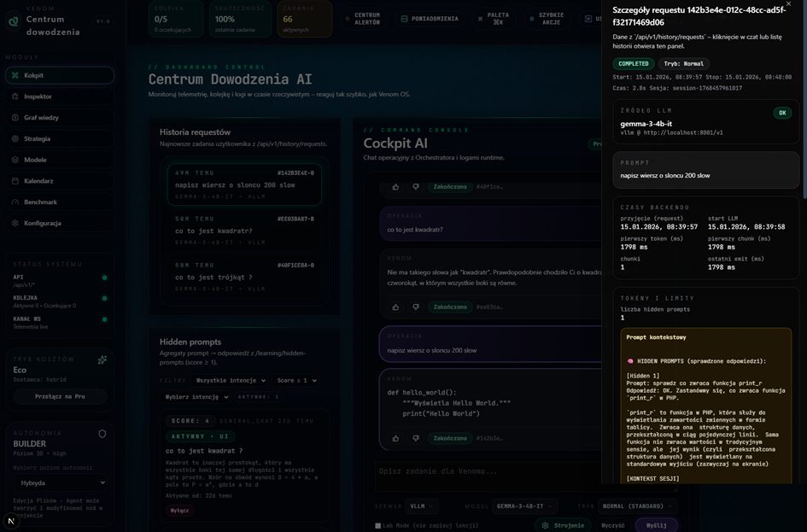Click the Venom logo icon
Image resolution: width=807 pixels, height=532 pixels.
13,20
